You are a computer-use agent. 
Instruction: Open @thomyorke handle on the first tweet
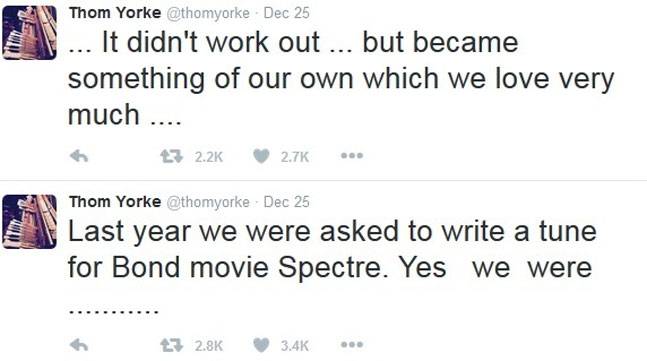click(x=208, y=13)
